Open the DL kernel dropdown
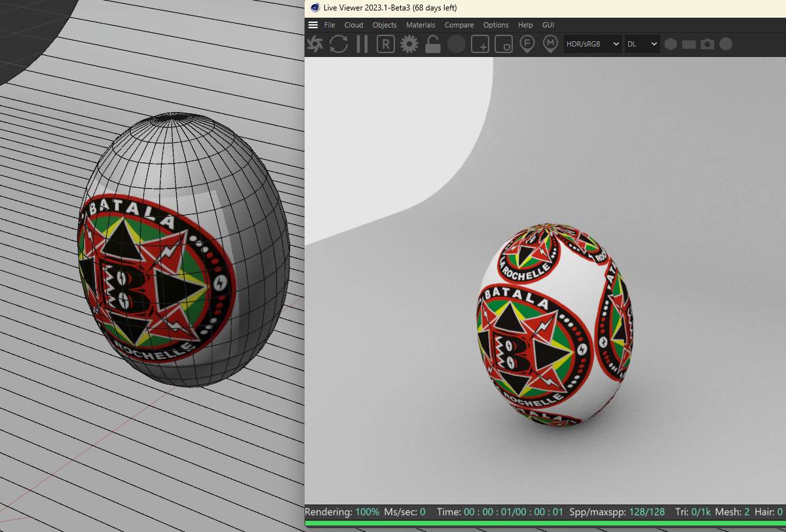 (642, 44)
